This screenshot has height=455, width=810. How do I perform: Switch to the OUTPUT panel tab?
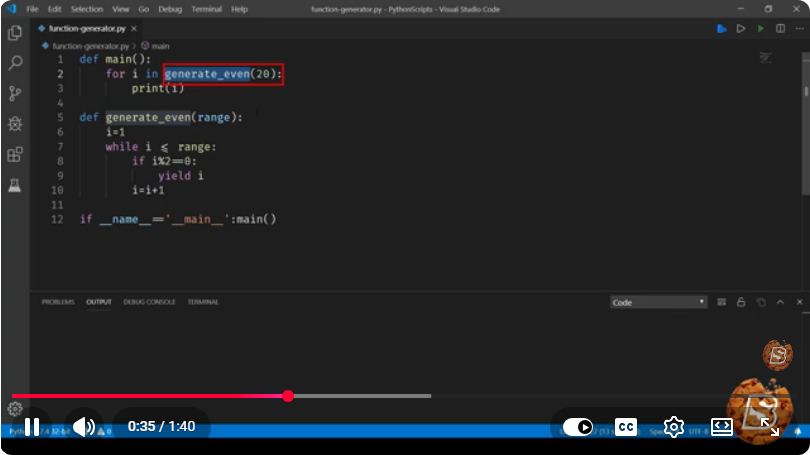point(99,302)
